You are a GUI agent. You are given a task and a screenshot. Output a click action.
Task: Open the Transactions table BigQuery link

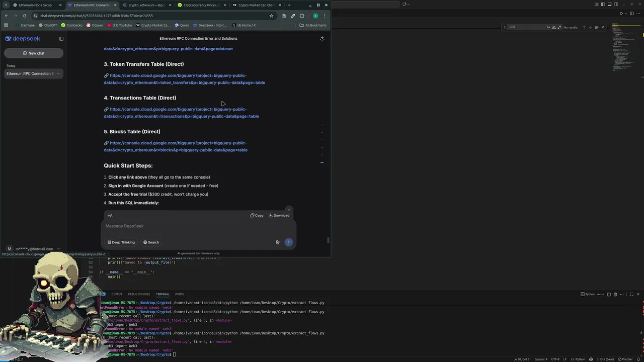[181, 113]
